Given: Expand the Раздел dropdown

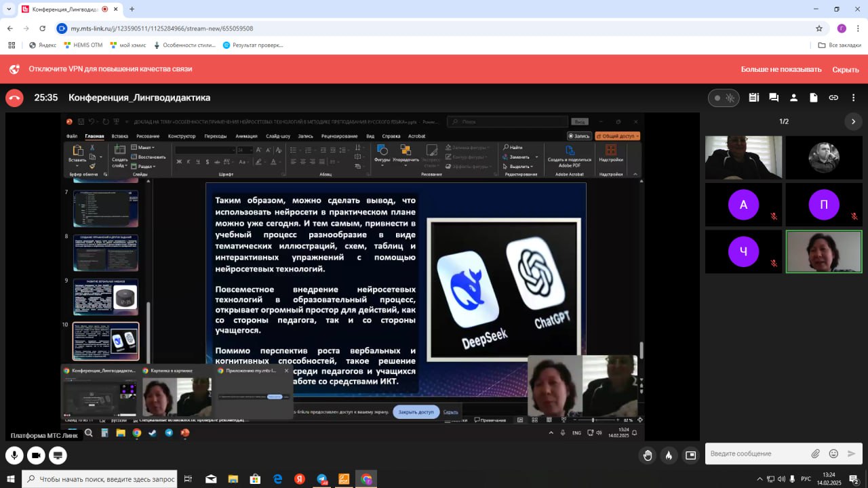Looking at the screenshot, I should click(144, 166).
